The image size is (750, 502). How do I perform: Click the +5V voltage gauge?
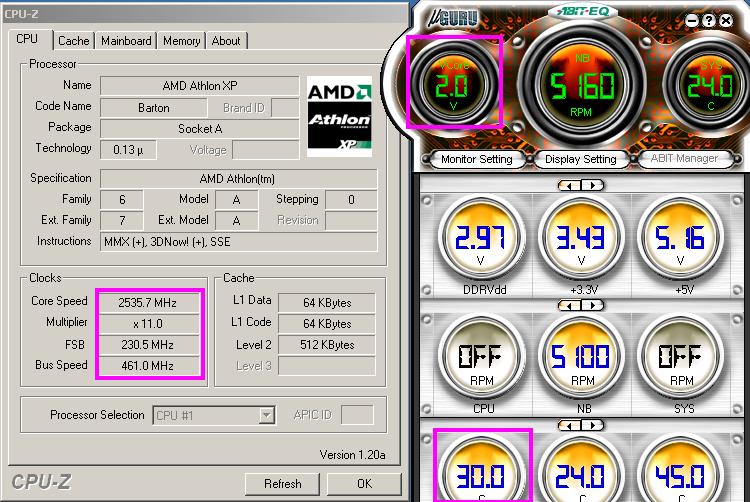point(681,240)
